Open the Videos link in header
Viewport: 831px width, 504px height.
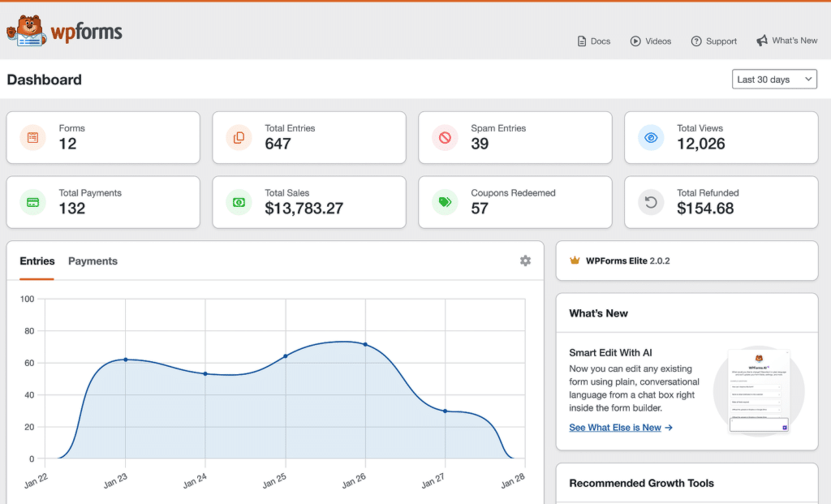coord(650,41)
